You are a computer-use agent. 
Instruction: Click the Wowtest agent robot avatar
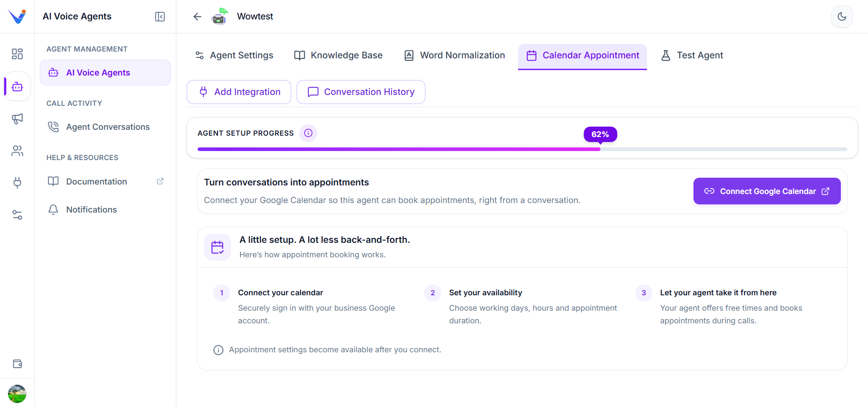220,16
